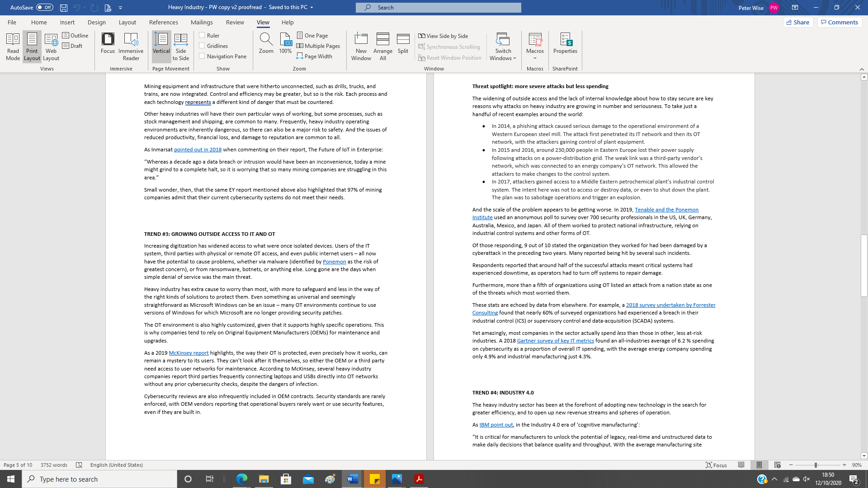Arrange All open windows
This screenshot has width=868, height=488.
382,47
